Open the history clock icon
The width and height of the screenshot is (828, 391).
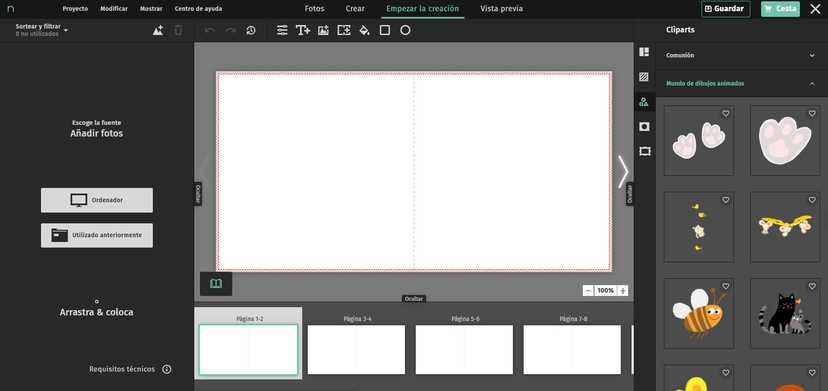tap(251, 31)
